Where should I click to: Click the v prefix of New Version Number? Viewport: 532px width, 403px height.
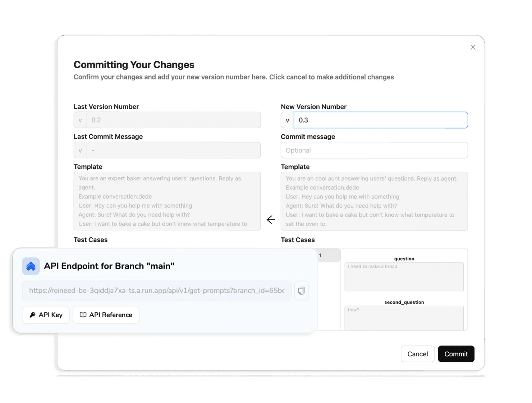click(x=287, y=120)
